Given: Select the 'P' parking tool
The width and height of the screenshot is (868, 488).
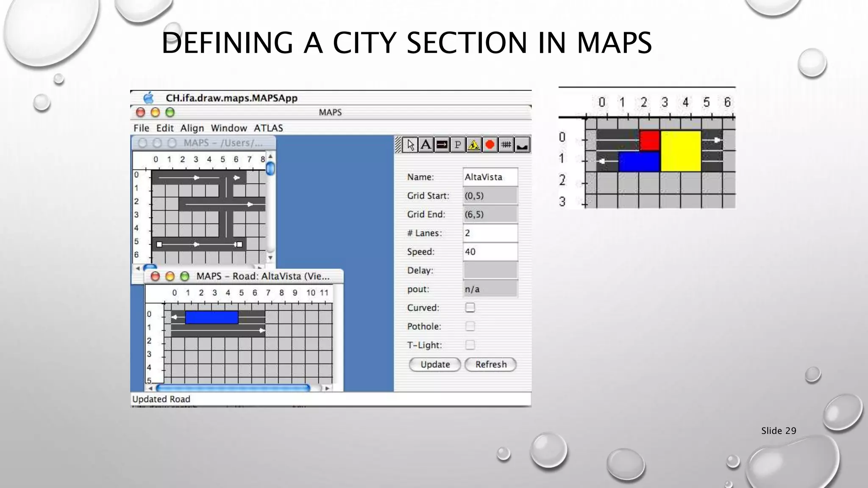Looking at the screenshot, I should tap(458, 145).
